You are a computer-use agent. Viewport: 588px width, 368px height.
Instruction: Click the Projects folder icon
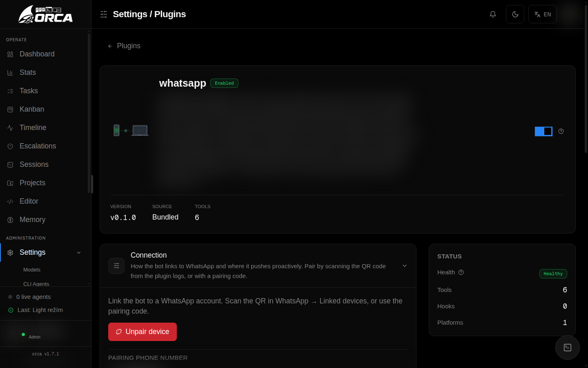(10, 183)
